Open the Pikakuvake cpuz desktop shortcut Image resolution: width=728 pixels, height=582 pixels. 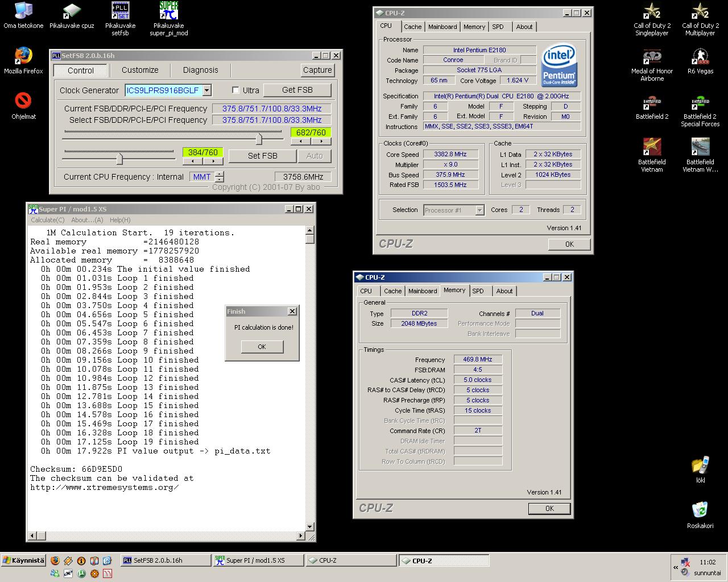point(72,16)
